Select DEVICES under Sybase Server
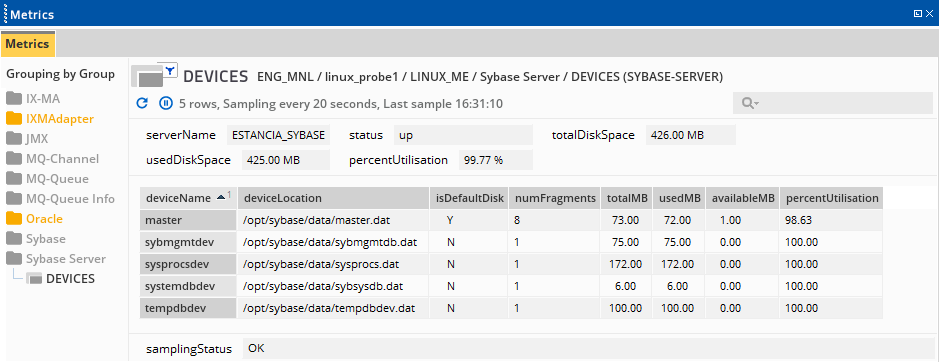The height and width of the screenshot is (362, 939). (x=70, y=279)
